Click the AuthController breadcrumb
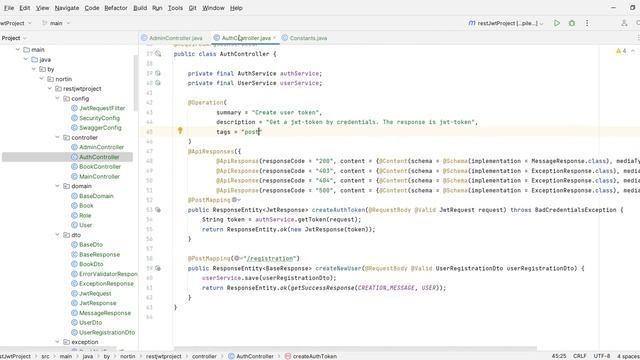Screen dimensions: 640x360 coord(251,356)
